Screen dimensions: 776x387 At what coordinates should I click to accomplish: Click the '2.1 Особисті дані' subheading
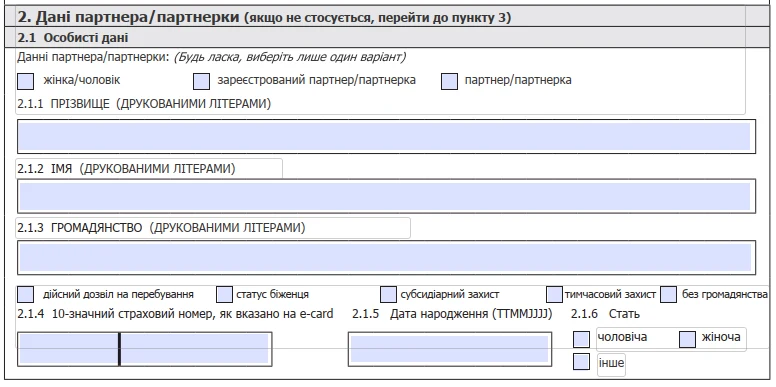point(73,38)
